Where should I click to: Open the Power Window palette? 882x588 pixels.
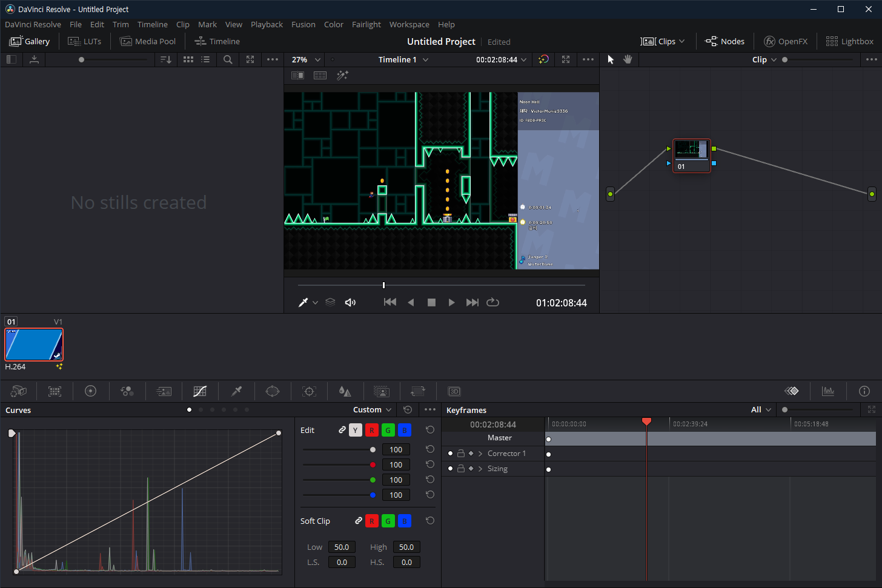click(273, 391)
